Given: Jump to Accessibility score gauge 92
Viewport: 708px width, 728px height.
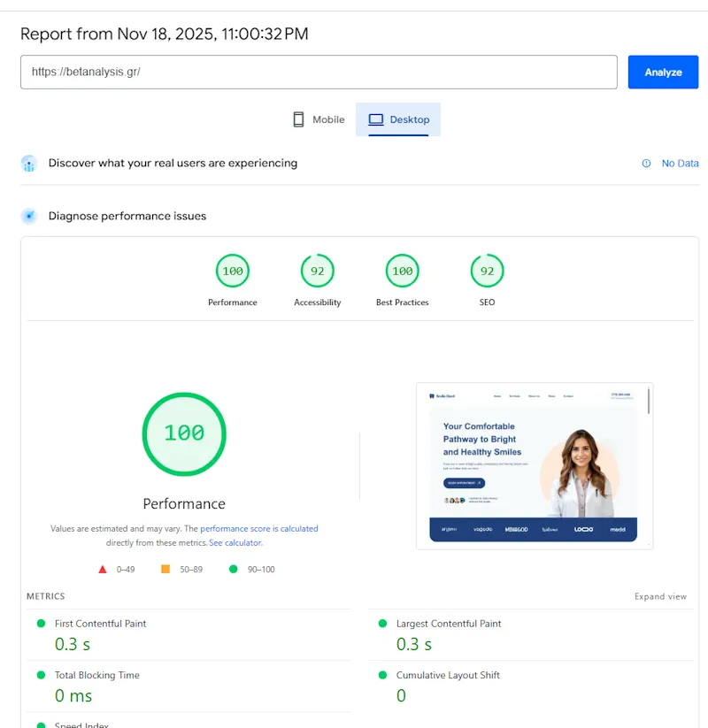Looking at the screenshot, I should [x=318, y=272].
